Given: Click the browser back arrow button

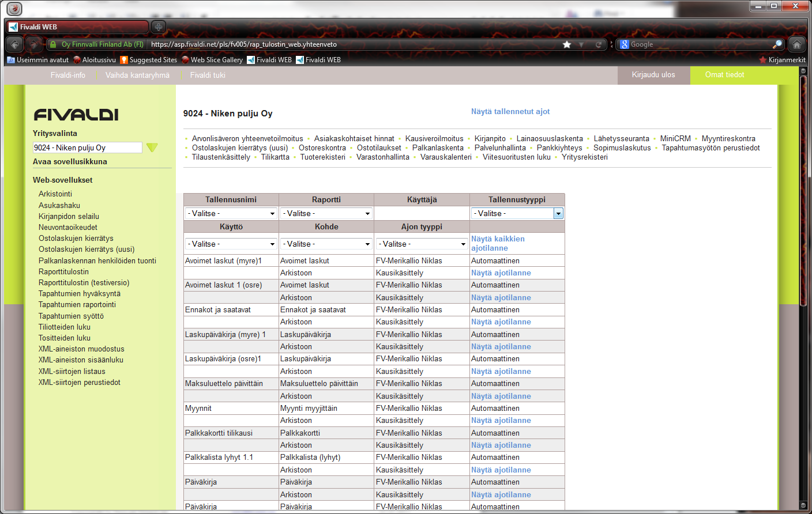Looking at the screenshot, I should tap(14, 44).
